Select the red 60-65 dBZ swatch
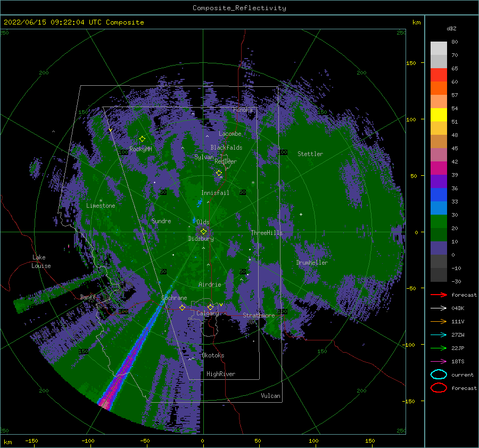Image resolution: width=479 pixels, height=448 pixels. (x=439, y=75)
